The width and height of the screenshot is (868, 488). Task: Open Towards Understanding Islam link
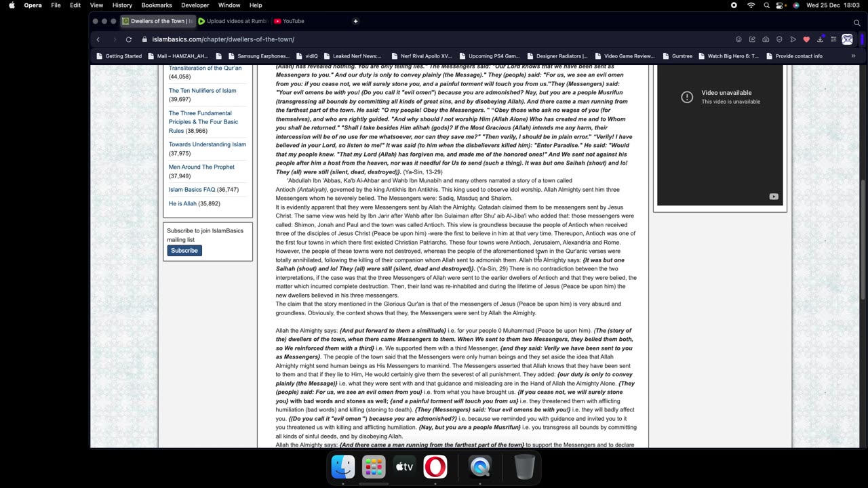click(208, 144)
